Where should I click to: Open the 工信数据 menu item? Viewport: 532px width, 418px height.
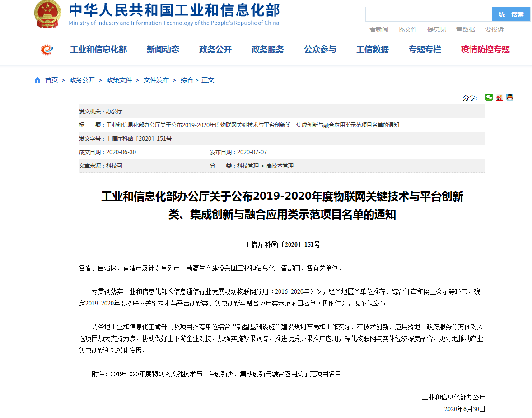373,50
